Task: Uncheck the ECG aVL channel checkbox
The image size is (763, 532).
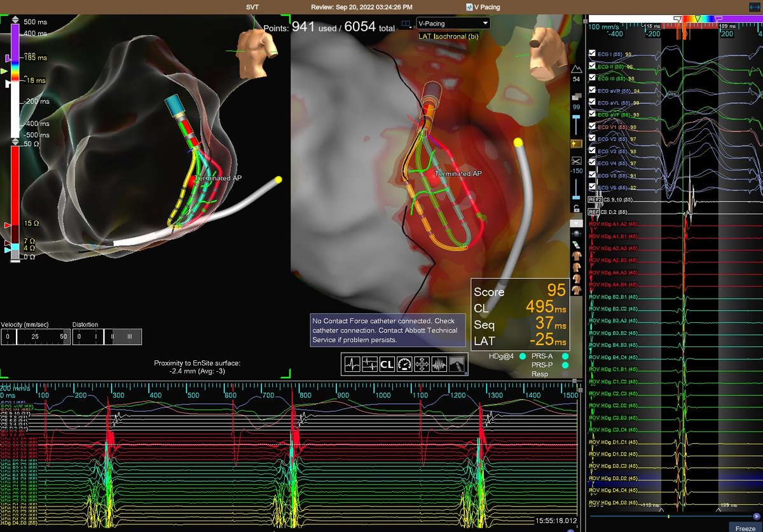Action: pyautogui.click(x=593, y=102)
